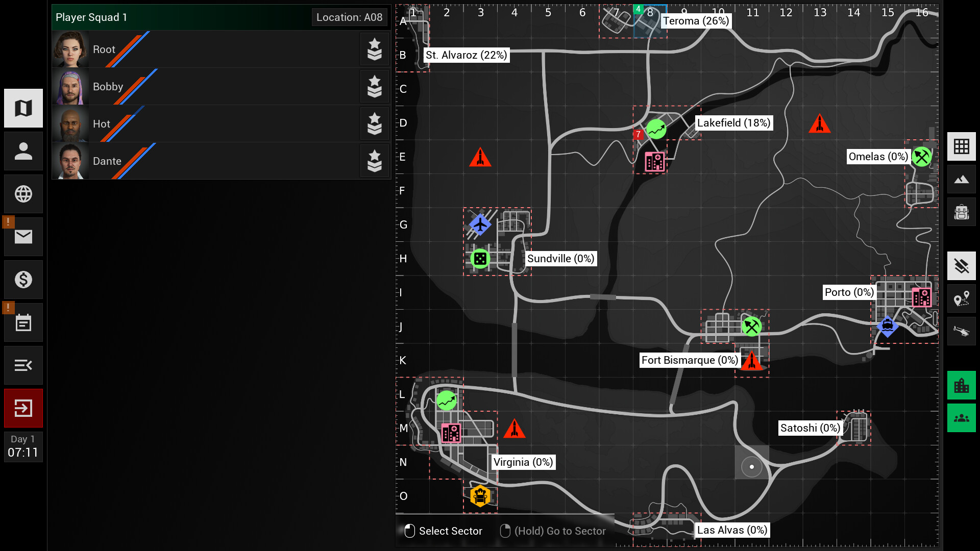
Task: Open the finances panel with dollar icon
Action: pyautogui.click(x=23, y=279)
